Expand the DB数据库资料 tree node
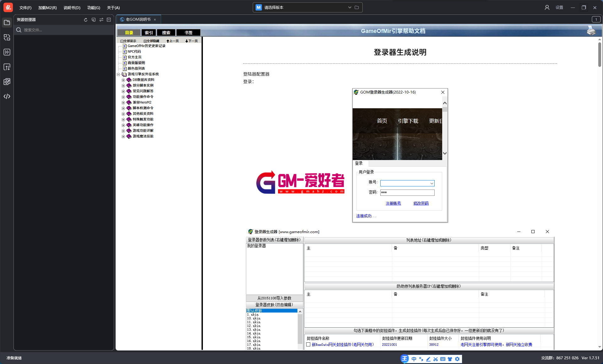The width and height of the screenshot is (603, 364). pos(123,80)
